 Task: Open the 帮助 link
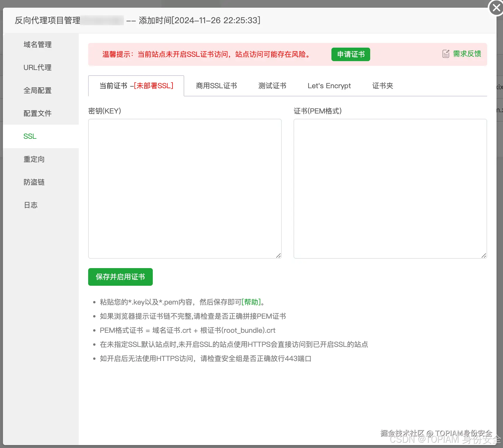click(x=251, y=302)
